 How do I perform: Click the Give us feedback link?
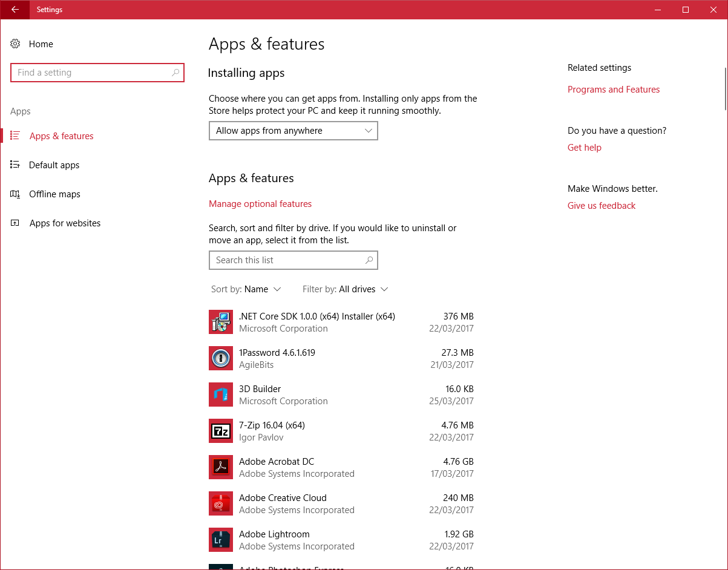click(602, 206)
